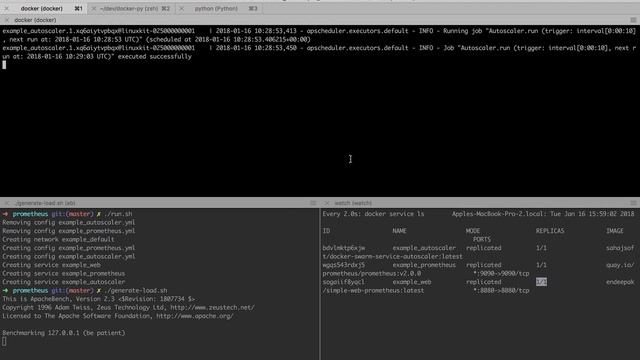The width and height of the screenshot is (640, 360).
Task: Click 'Creating service example_prometheus' line
Action: pos(64,273)
